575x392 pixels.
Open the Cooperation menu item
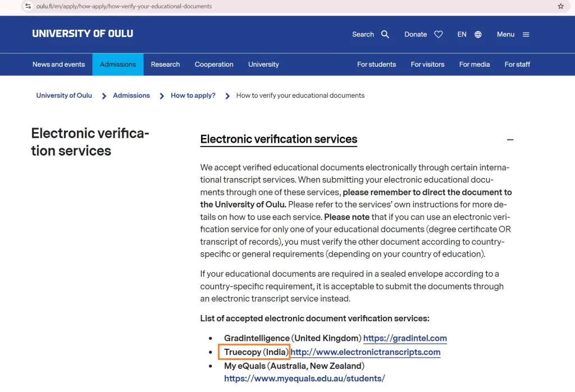coord(214,65)
